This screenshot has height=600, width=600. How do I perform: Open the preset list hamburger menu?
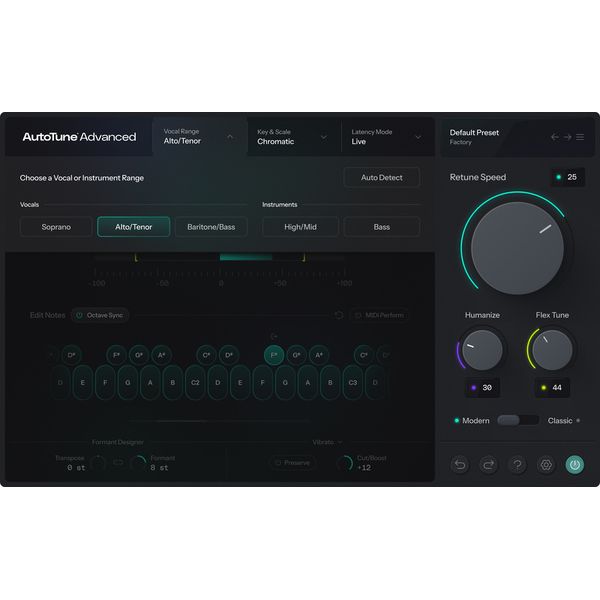pos(580,137)
